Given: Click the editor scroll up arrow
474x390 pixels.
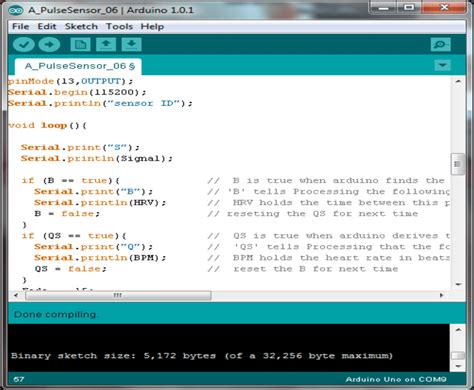Looking at the screenshot, I should tap(458, 81).
